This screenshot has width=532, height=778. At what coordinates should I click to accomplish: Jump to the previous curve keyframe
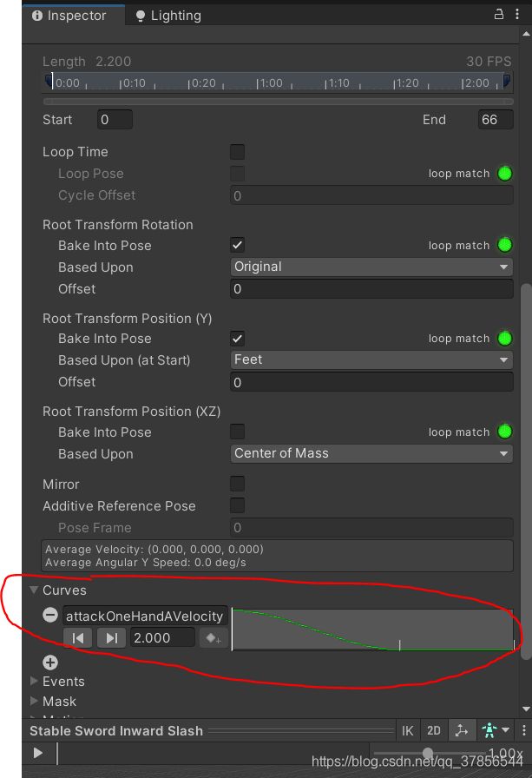click(78, 637)
